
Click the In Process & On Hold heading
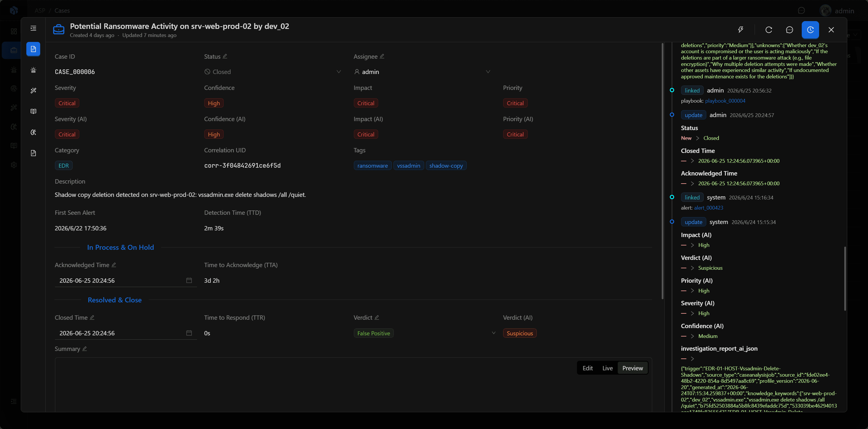tap(120, 247)
